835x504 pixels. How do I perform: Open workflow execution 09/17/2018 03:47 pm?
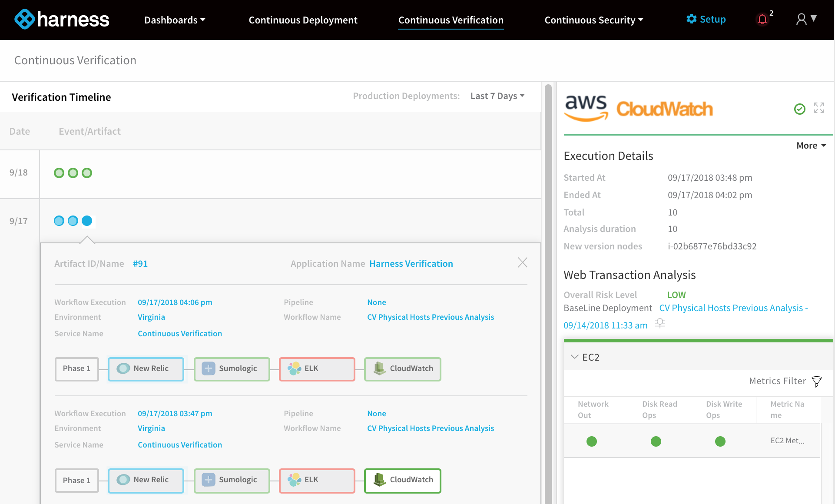tap(175, 414)
